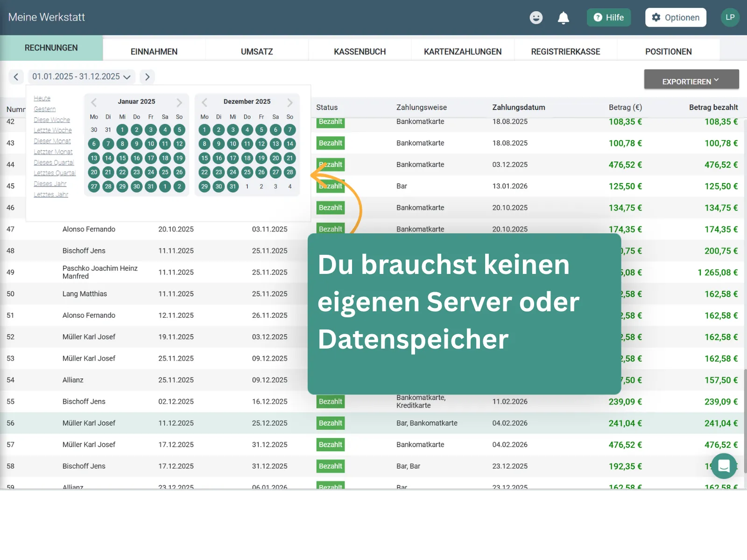Switch to the Einnahmen tab
Screen dimensions: 747x560
pyautogui.click(x=154, y=51)
